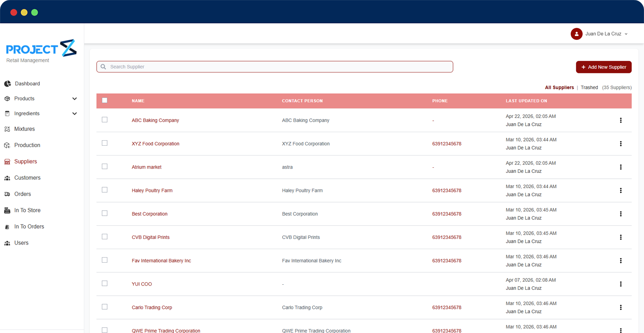Expand the Ingredients submenu chevron
Viewport: 644px width, 333px height.
pyautogui.click(x=75, y=114)
